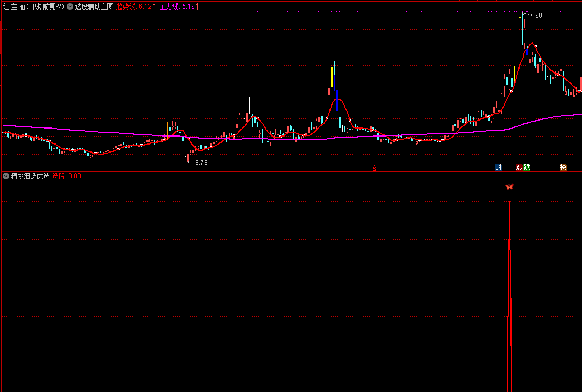Viewport: 582px width, 392px height.
Task: Click the orange 榜 ranking marker icon
Action: 563,167
